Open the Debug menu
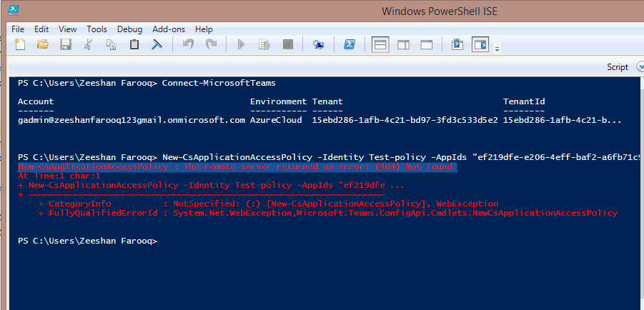 coord(130,29)
